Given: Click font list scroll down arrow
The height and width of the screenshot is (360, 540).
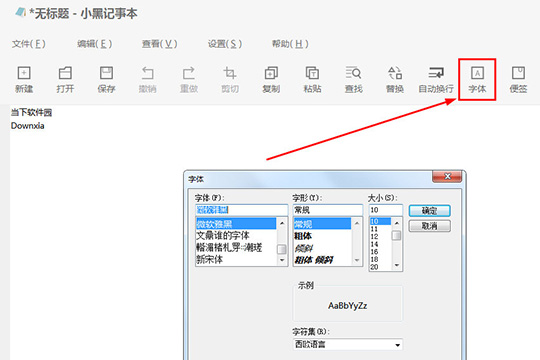Looking at the screenshot, I should pyautogui.click(x=282, y=260).
